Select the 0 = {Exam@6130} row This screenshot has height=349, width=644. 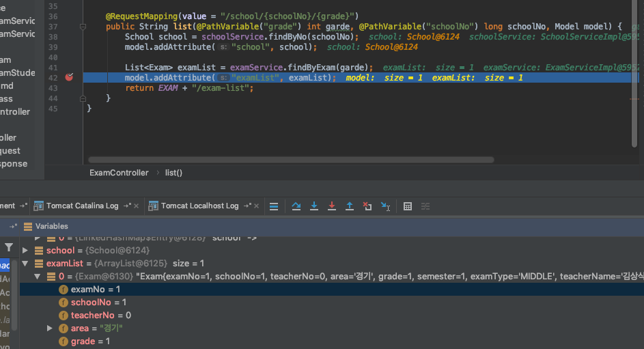332,277
